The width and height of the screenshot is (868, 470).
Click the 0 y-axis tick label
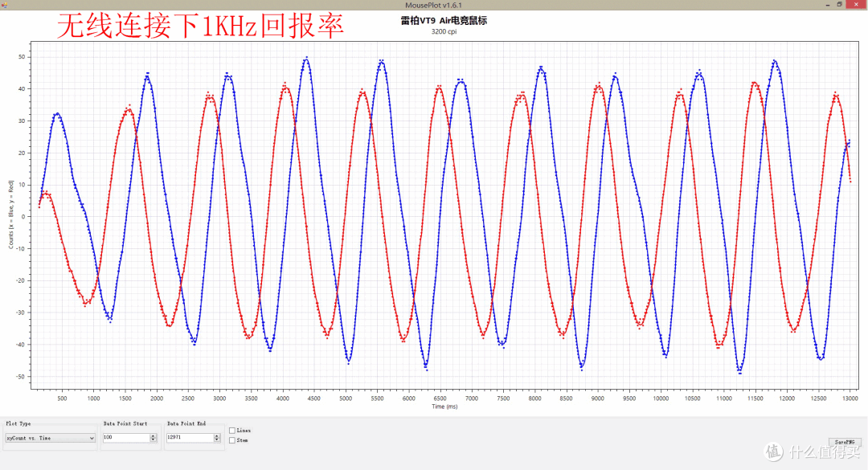pyautogui.click(x=23, y=216)
